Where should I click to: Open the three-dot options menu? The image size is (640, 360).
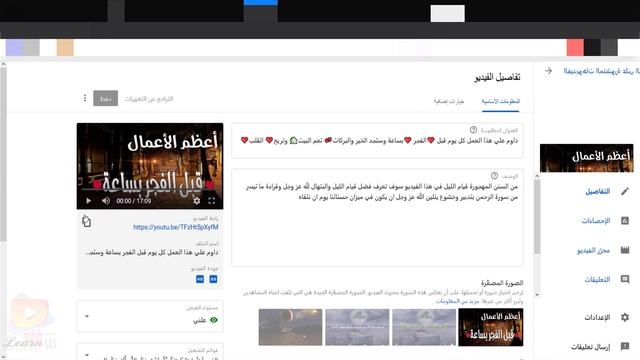point(85,98)
